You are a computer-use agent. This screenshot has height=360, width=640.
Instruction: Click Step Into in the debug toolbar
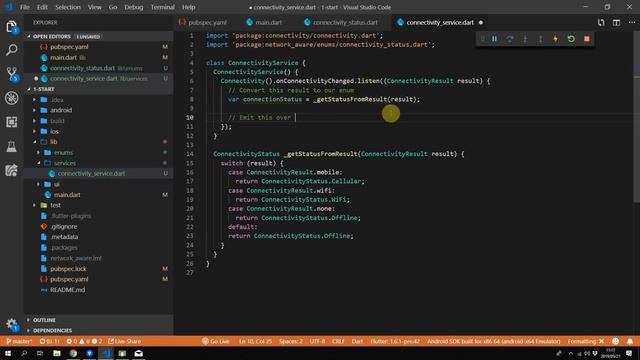525,39
